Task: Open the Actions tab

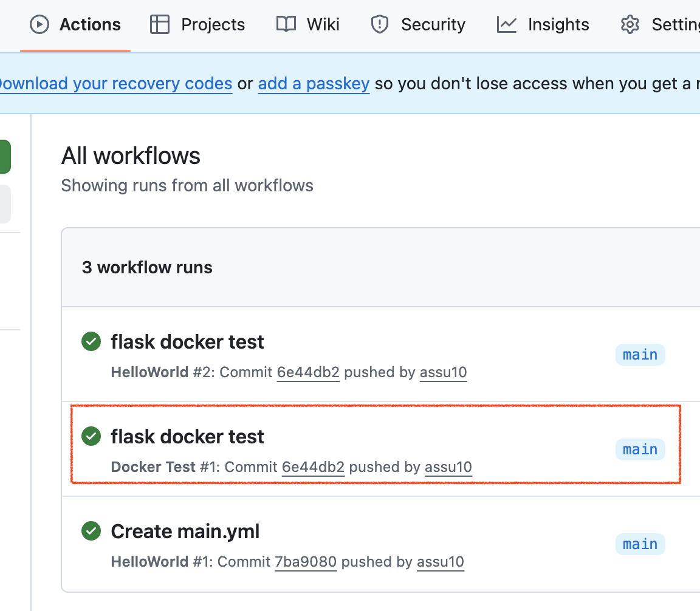Action: (x=89, y=24)
